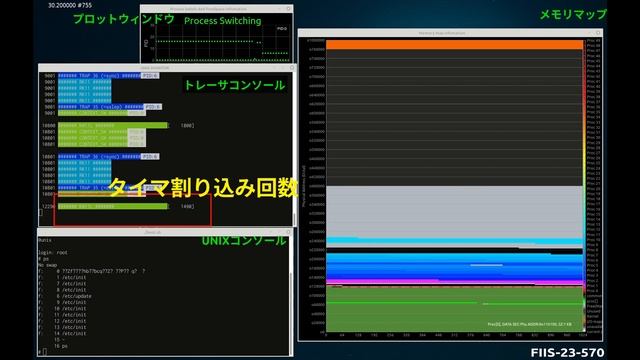
Task: Click Proc 30 in memory map legend
Action: tap(593, 138)
